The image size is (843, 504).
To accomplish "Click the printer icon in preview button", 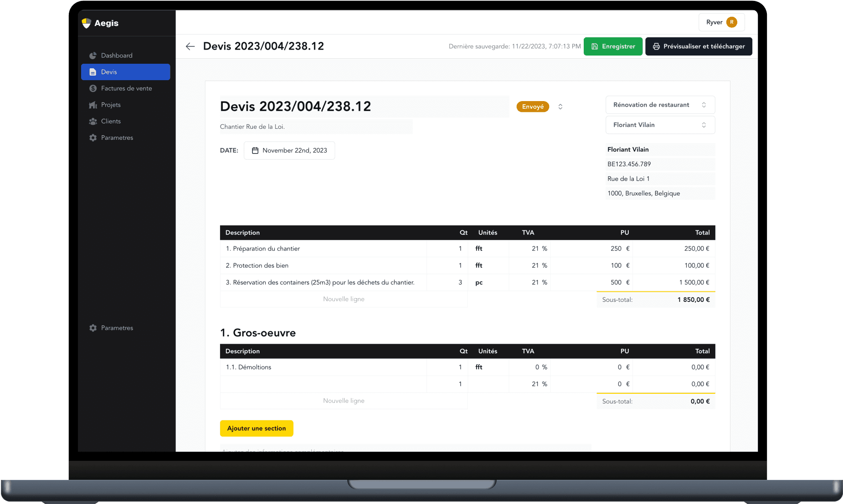I will coord(656,46).
